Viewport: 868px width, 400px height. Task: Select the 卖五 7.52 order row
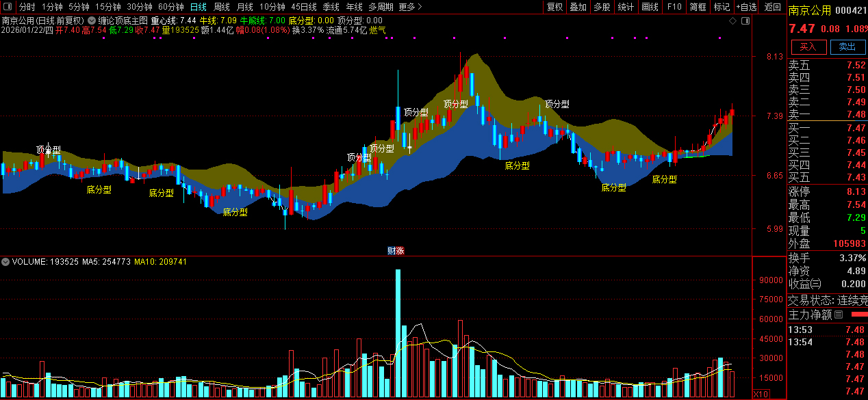pyautogui.click(x=828, y=66)
